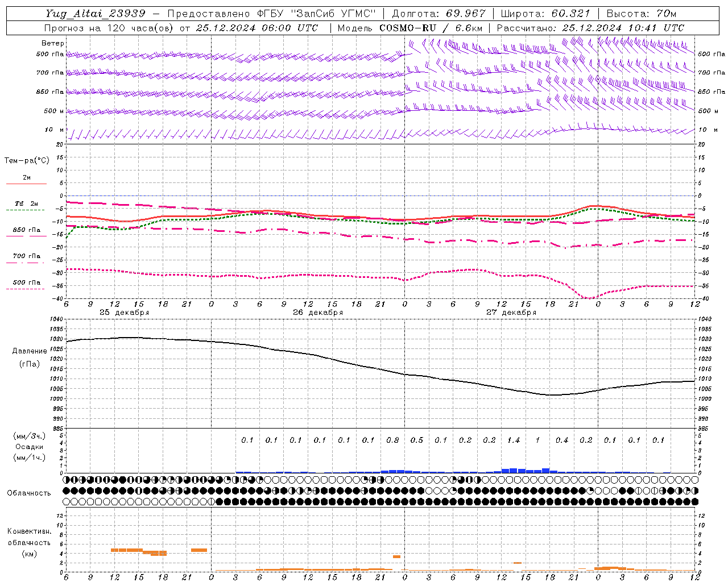Click the (км) unit label
This screenshot has height=582, width=728.
click(x=29, y=554)
